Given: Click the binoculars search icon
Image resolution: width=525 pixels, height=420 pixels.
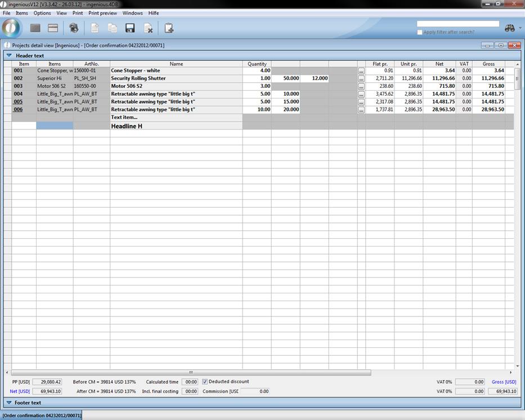Looking at the screenshot, I should [x=510, y=28].
